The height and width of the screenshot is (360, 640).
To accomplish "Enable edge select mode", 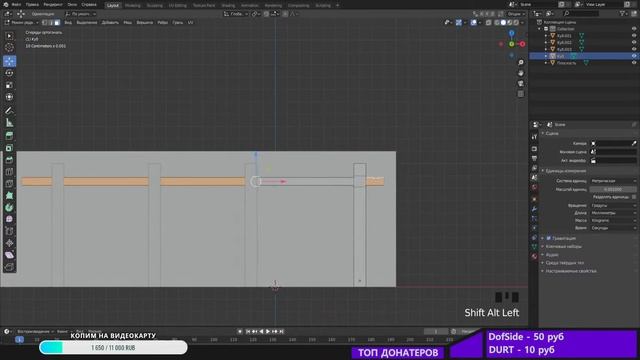I will click(x=51, y=22).
